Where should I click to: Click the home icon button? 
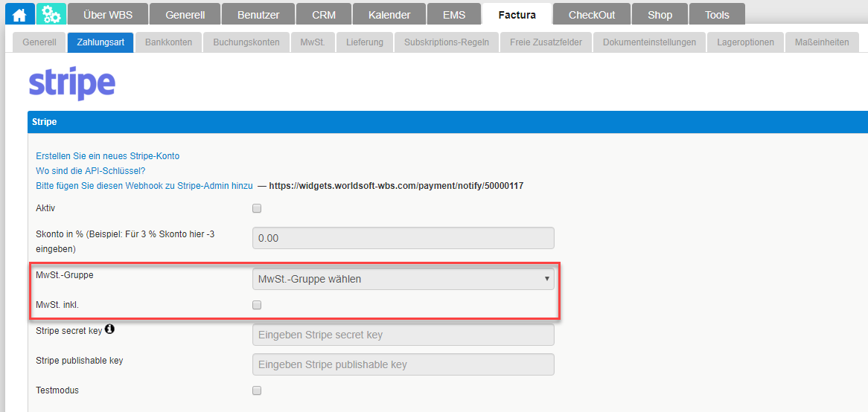(19, 14)
